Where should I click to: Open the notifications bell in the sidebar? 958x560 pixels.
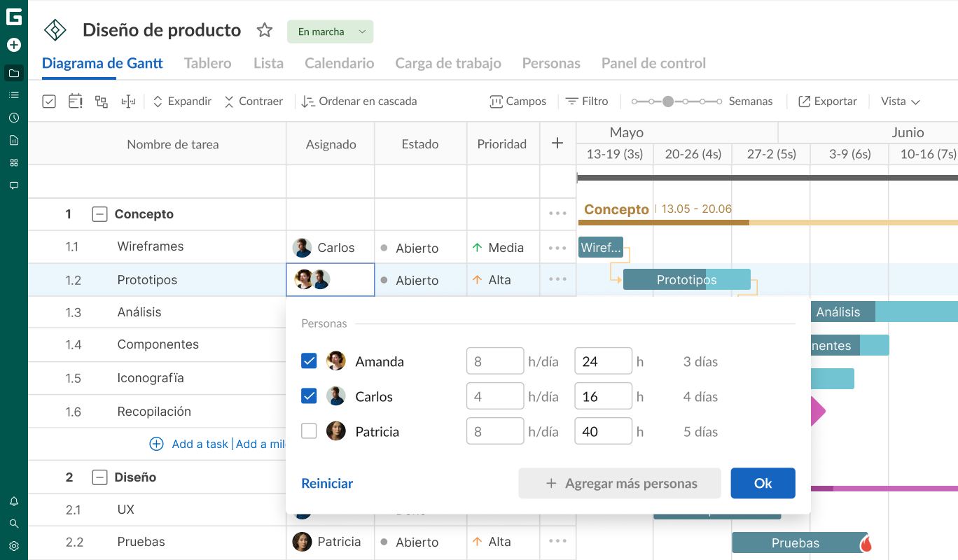14,500
